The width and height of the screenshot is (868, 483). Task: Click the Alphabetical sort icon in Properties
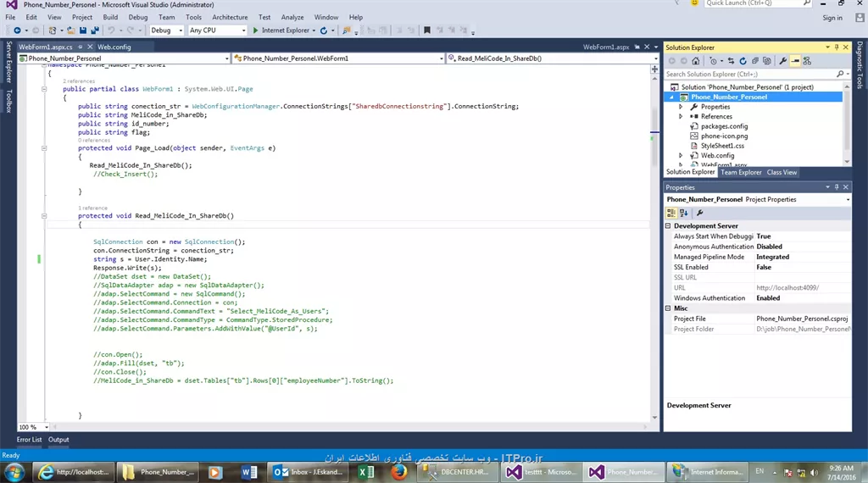tap(684, 213)
